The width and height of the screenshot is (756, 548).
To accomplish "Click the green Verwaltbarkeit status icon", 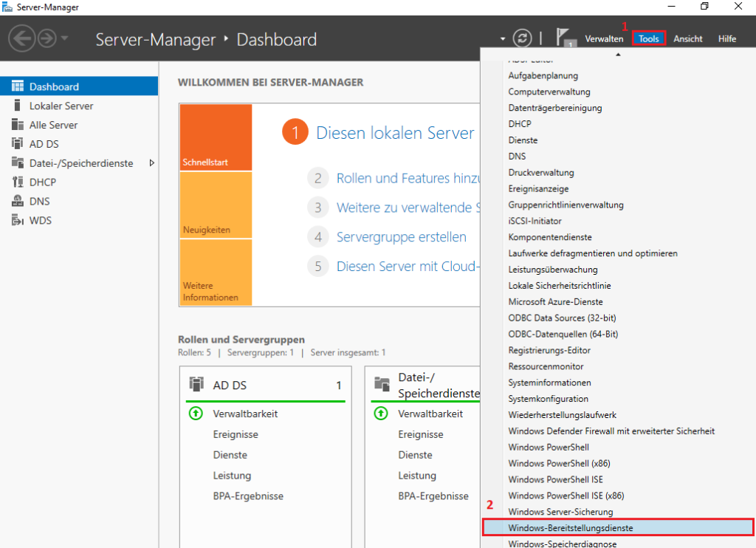I will click(x=196, y=414).
